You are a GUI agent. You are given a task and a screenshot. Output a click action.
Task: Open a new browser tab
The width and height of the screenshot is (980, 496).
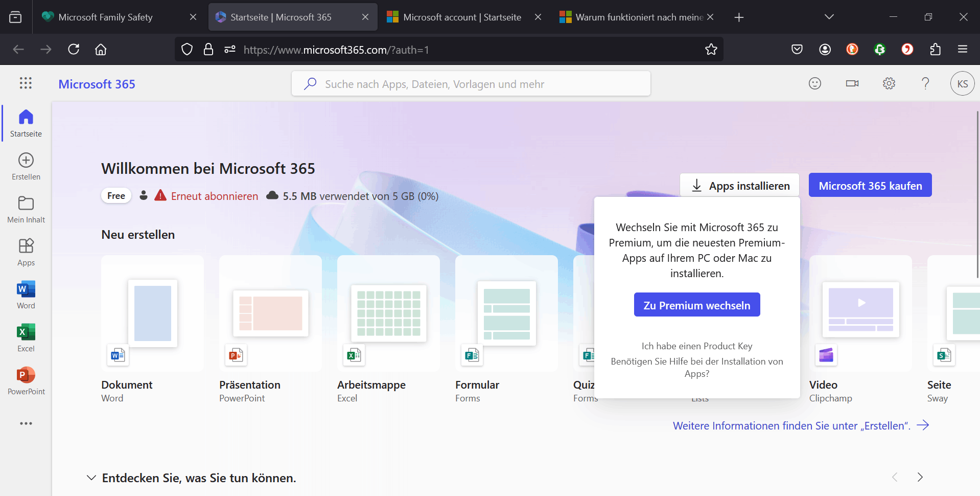[739, 17]
